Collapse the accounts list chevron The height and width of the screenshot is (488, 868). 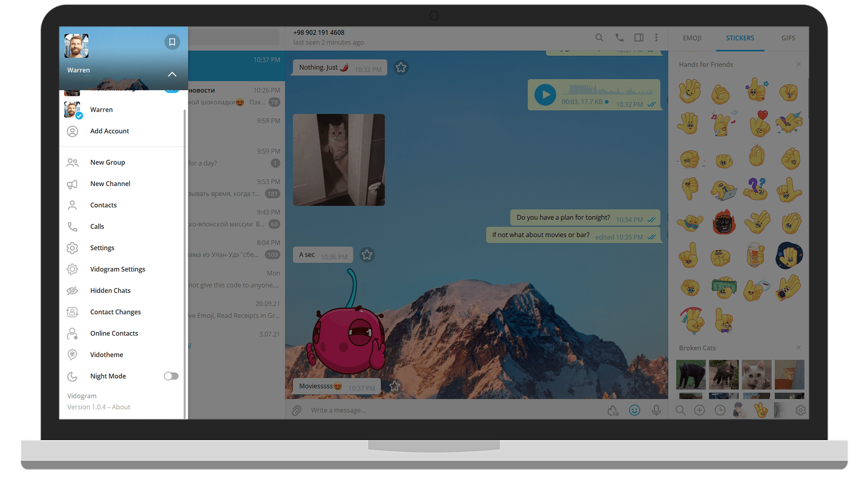click(172, 74)
